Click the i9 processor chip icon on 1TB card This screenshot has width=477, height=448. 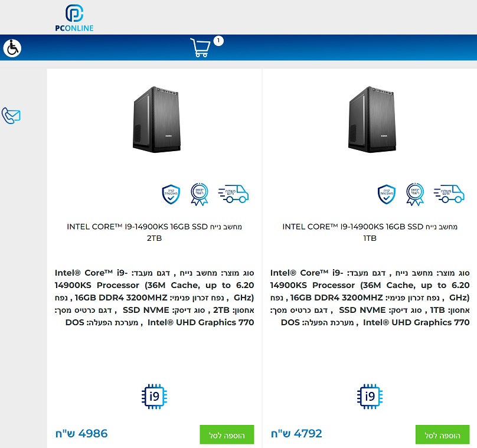click(x=370, y=397)
